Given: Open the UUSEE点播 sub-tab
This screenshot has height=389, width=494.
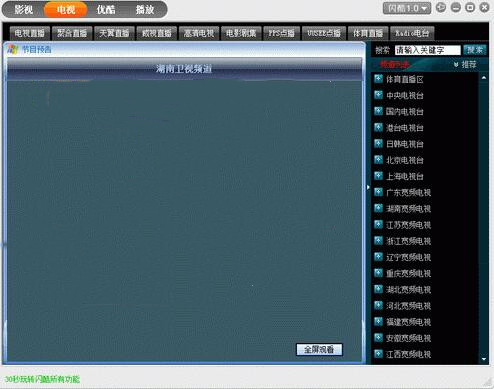Looking at the screenshot, I should (324, 33).
